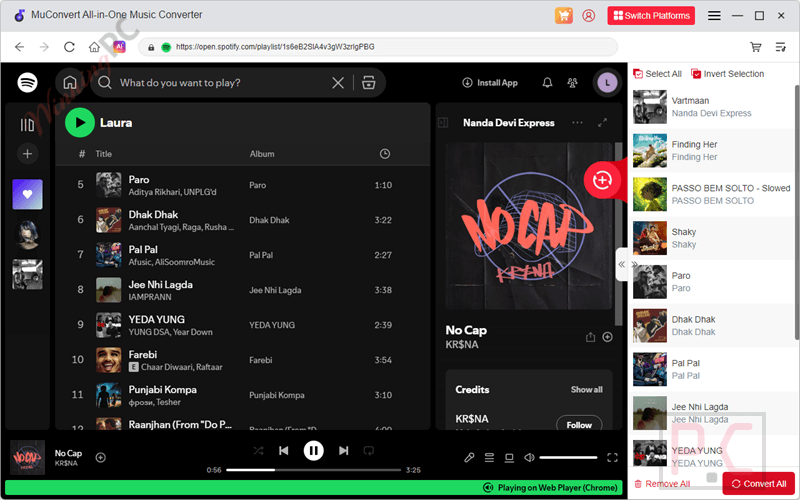Show all credits
The image size is (800, 500).
(x=586, y=389)
